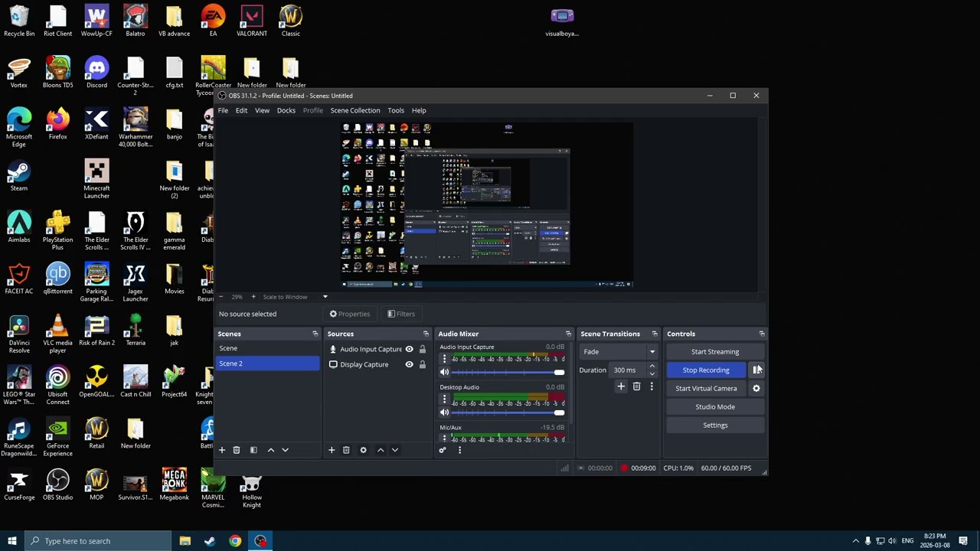Remove the selected scene with the trash icon
This screenshot has width=980, height=551.
(237, 450)
